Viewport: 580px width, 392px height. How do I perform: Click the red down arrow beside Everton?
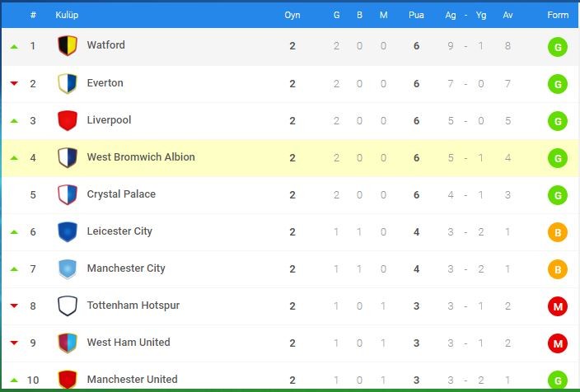pyautogui.click(x=14, y=83)
